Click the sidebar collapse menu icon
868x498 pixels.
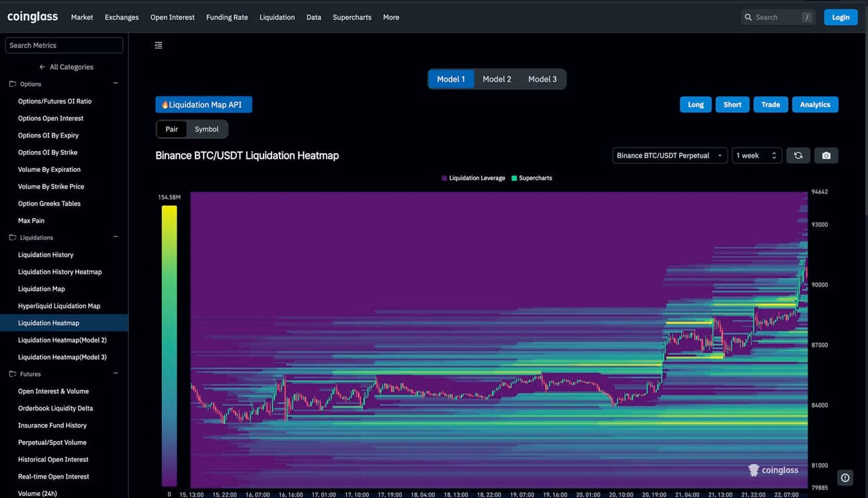coord(159,46)
